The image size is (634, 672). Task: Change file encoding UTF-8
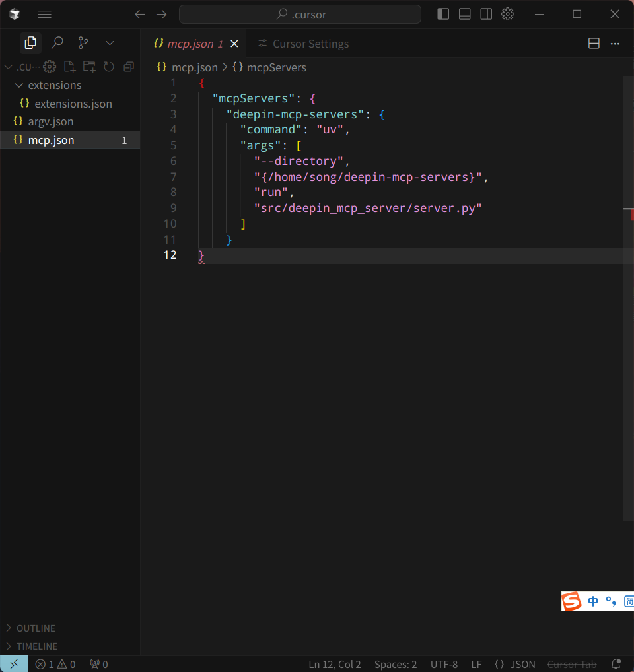coord(444,664)
